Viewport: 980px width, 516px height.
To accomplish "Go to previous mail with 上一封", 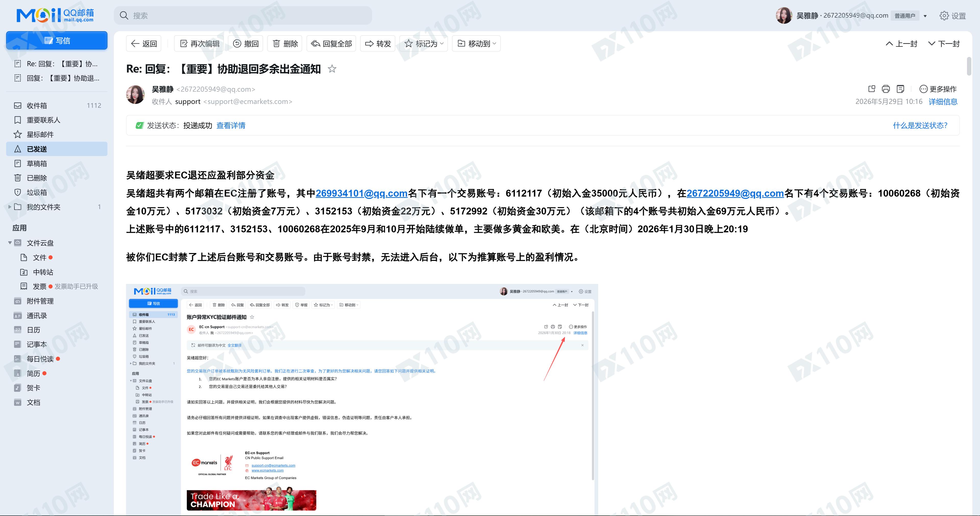I will pyautogui.click(x=902, y=44).
